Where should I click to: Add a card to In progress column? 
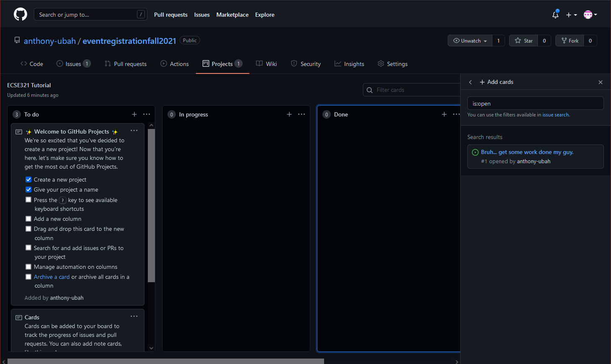pyautogui.click(x=289, y=114)
